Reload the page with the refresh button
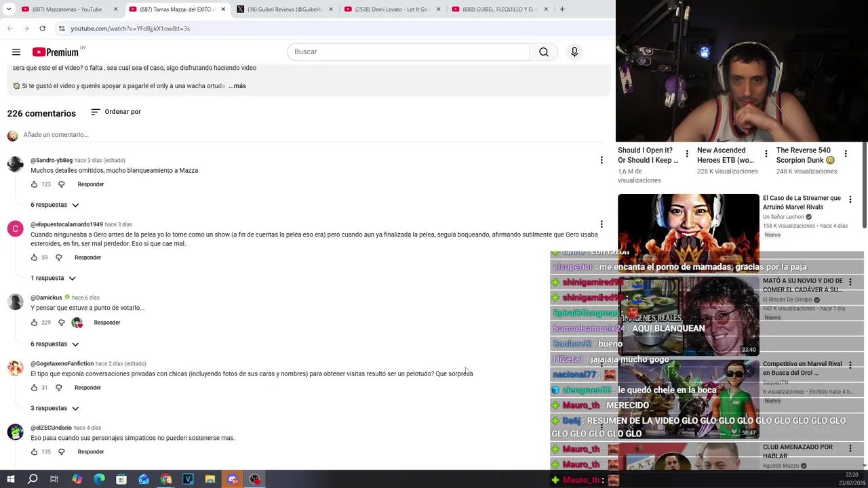 tap(42, 28)
